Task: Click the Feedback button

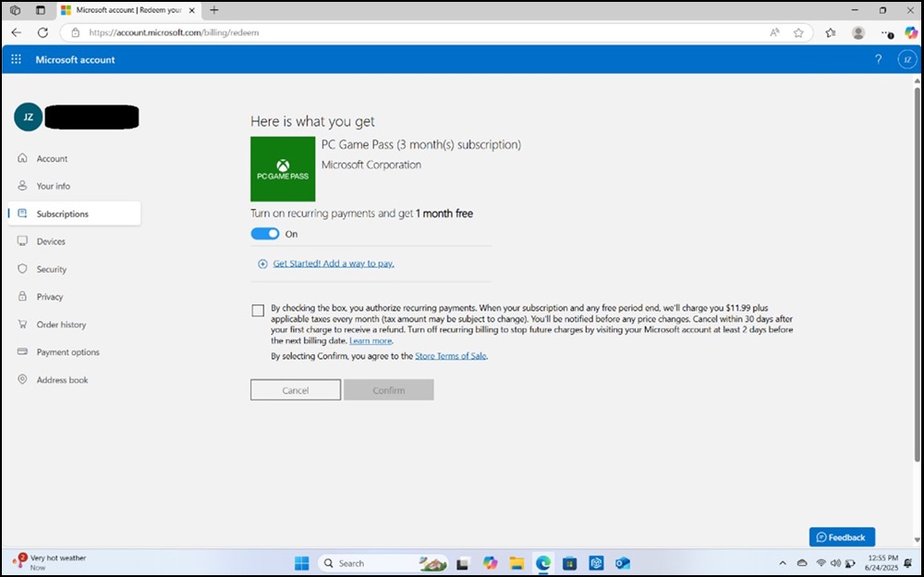Action: 842,536
